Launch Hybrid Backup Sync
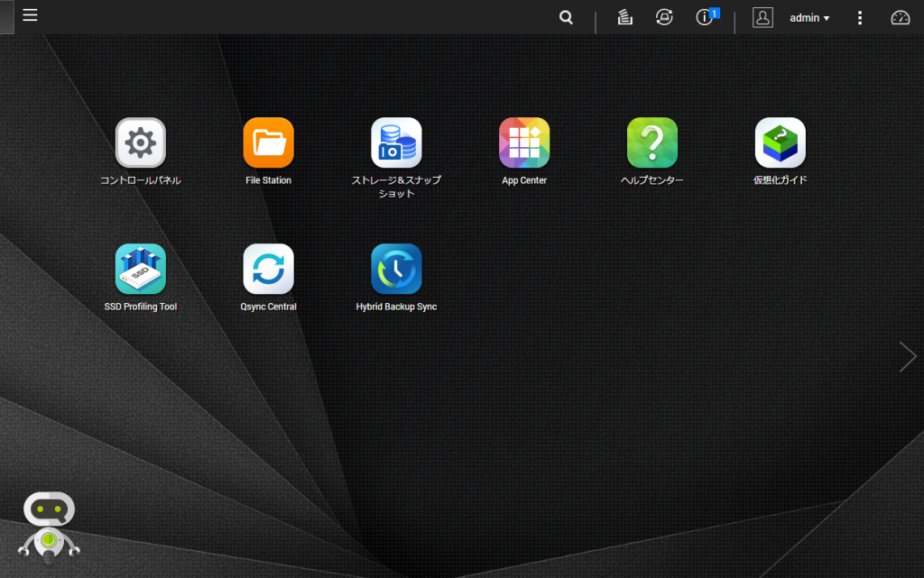This screenshot has height=578, width=924. point(396,269)
